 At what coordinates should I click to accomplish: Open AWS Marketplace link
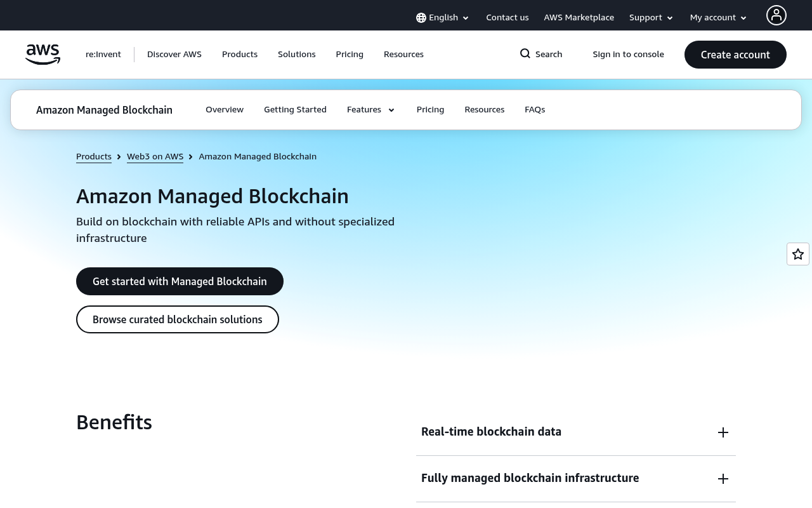579,18
